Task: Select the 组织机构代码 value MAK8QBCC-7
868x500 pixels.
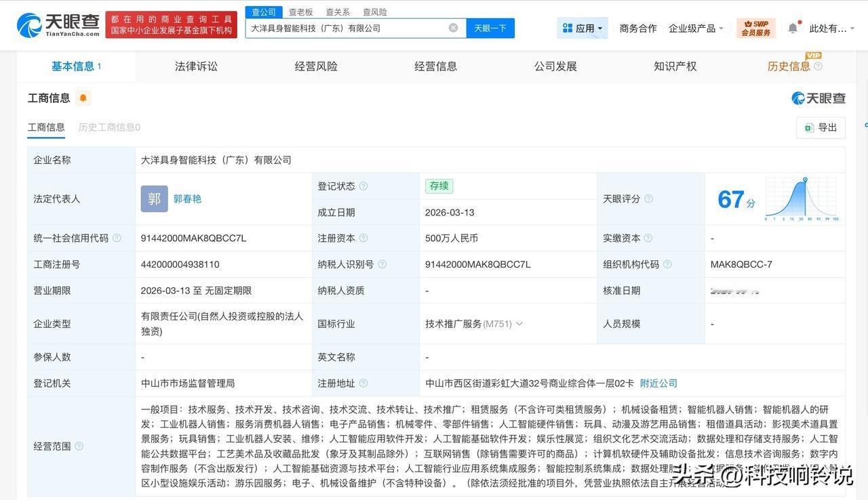Action: pyautogui.click(x=741, y=264)
